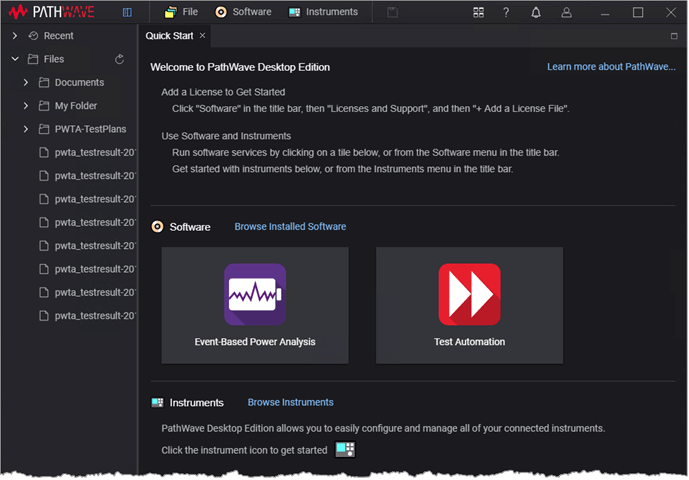Toggle the sidebar panel icon
This screenshot has width=689, height=480.
pos(127,12)
